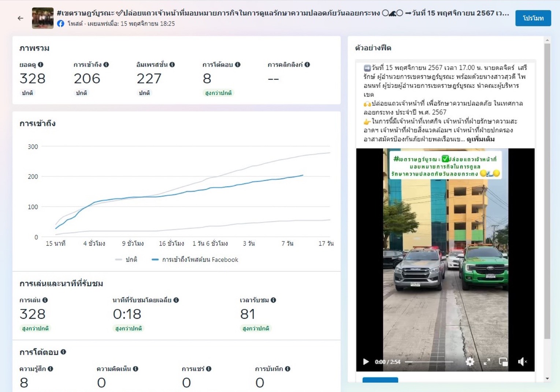560x392 pixels.
Task: Click info icon next to นาทีที่รับชมโดยเฉลี่ย
Action: [176, 300]
